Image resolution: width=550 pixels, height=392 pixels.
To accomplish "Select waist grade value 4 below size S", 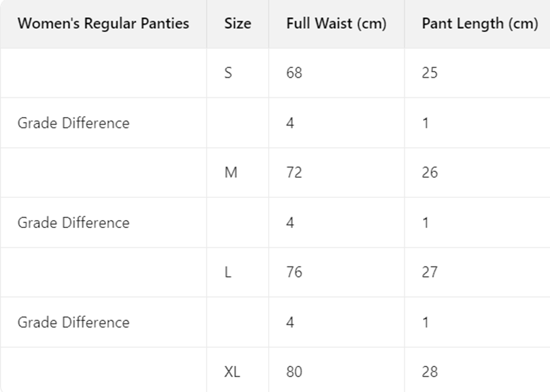I will click(290, 123).
